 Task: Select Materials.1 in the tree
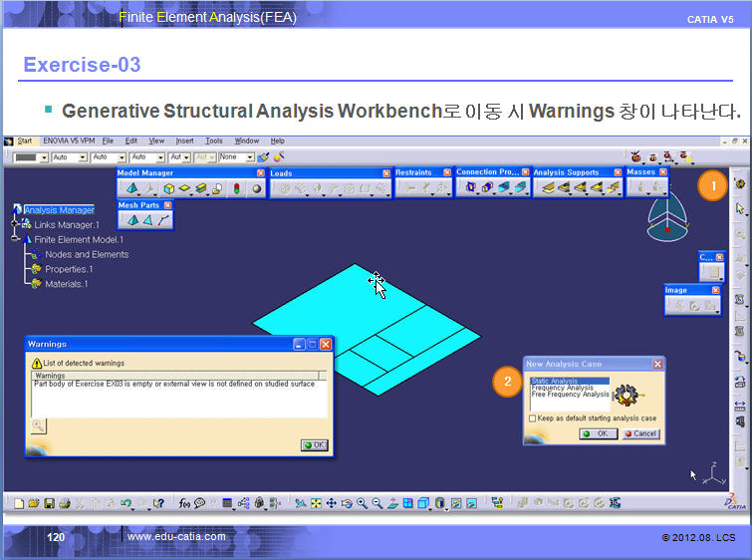[66, 284]
